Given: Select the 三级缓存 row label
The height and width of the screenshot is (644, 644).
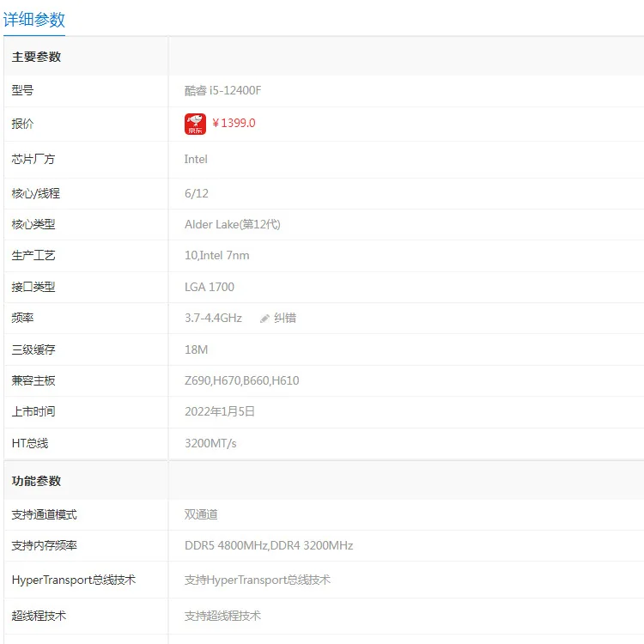Looking at the screenshot, I should (x=33, y=350).
